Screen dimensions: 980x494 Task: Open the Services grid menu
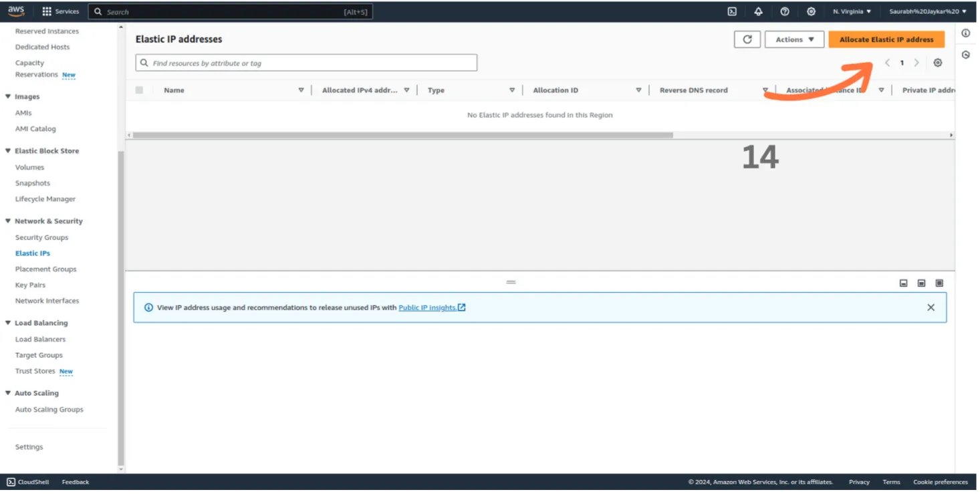(60, 11)
